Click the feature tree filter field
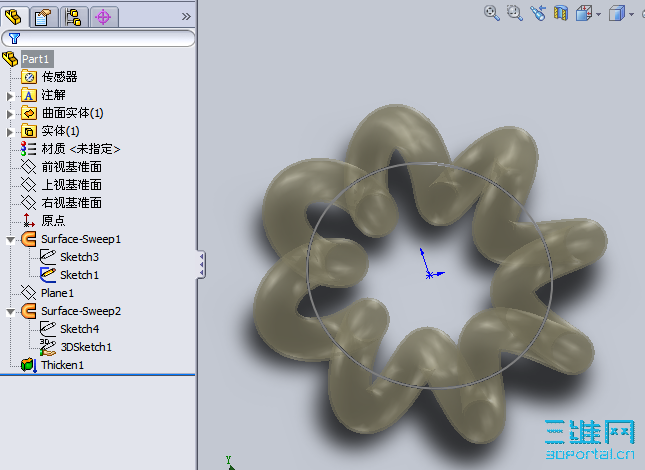Screen dimensions: 645x470 pyautogui.click(x=98, y=38)
